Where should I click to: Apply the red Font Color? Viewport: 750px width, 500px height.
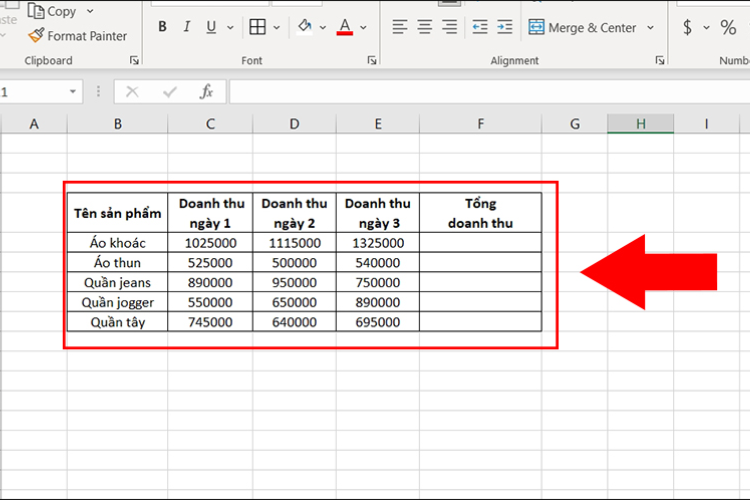pyautogui.click(x=345, y=27)
